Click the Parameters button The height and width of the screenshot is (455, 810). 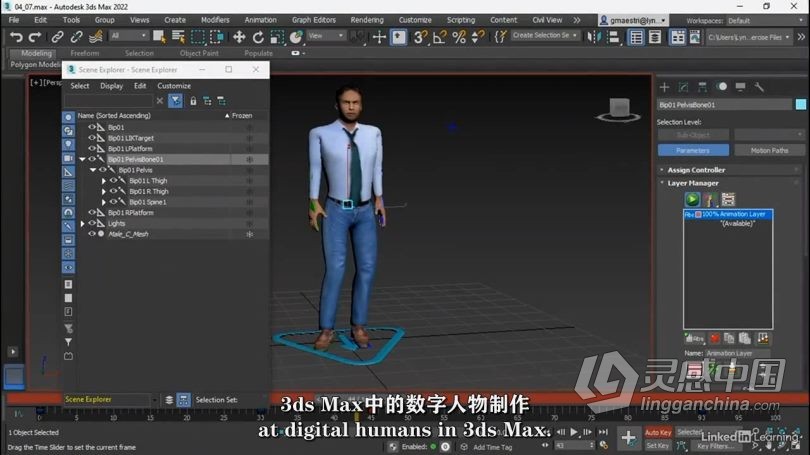(693, 150)
